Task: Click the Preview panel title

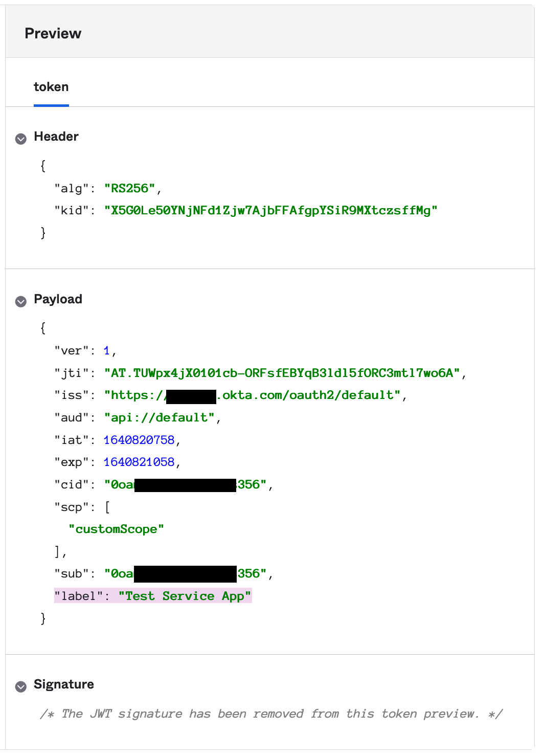Action: pos(53,34)
